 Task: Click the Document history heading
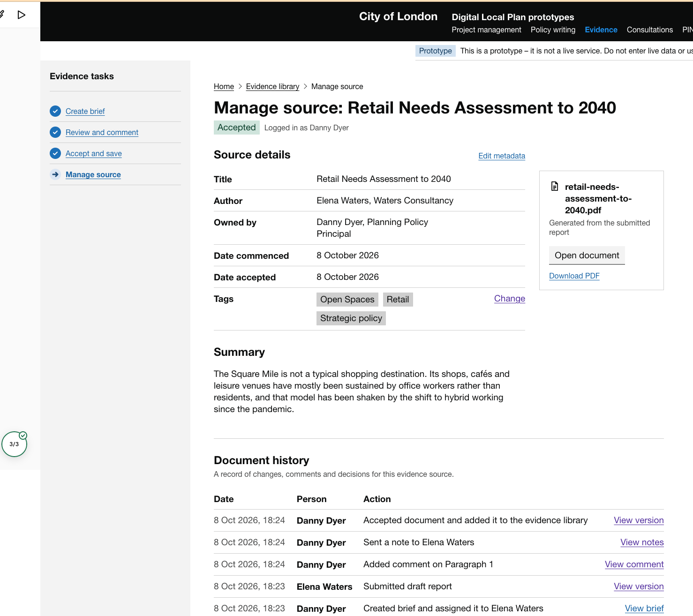click(262, 460)
